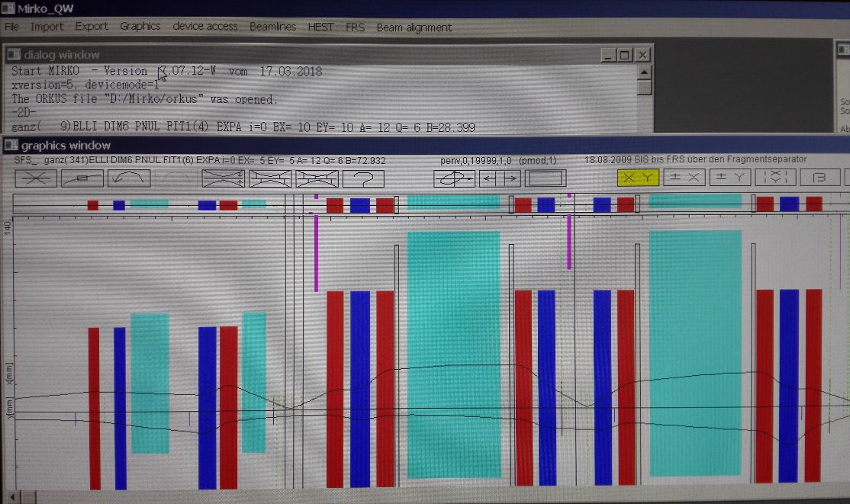Click the empty rectangle toolbar icon
Screen dimensions: 850x504
tap(546, 178)
